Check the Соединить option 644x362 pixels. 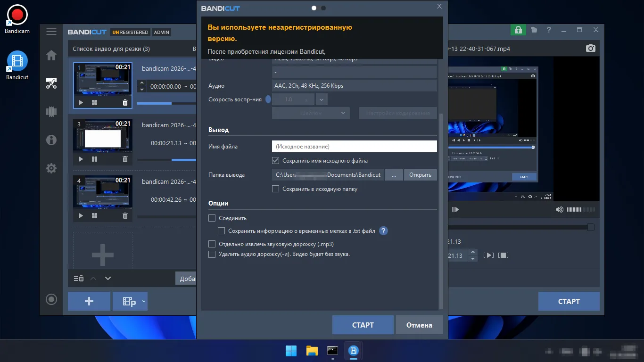coord(212,218)
